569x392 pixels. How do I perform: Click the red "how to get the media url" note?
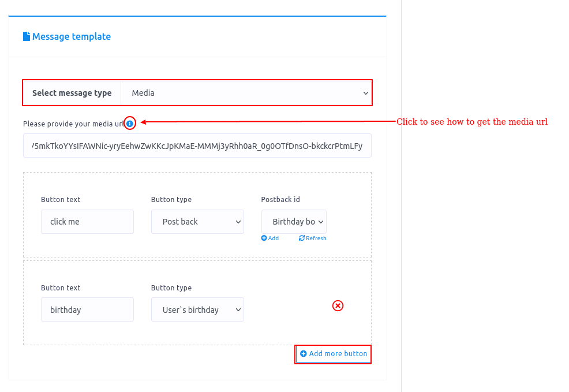click(x=471, y=122)
